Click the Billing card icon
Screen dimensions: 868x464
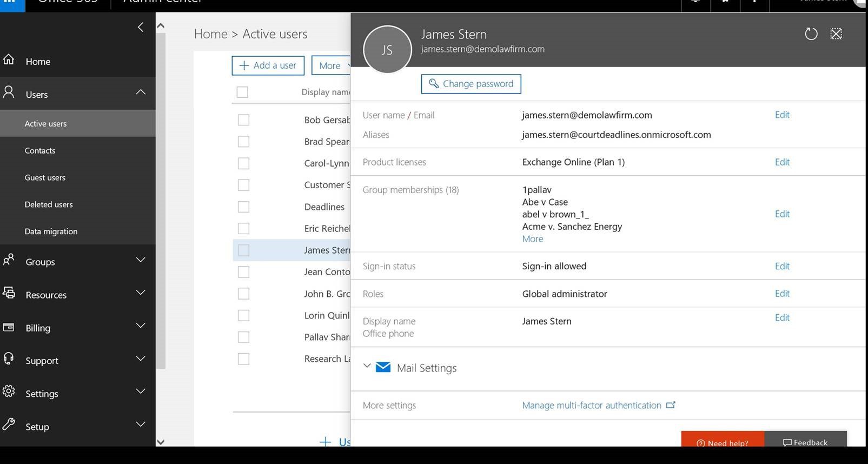(x=9, y=327)
